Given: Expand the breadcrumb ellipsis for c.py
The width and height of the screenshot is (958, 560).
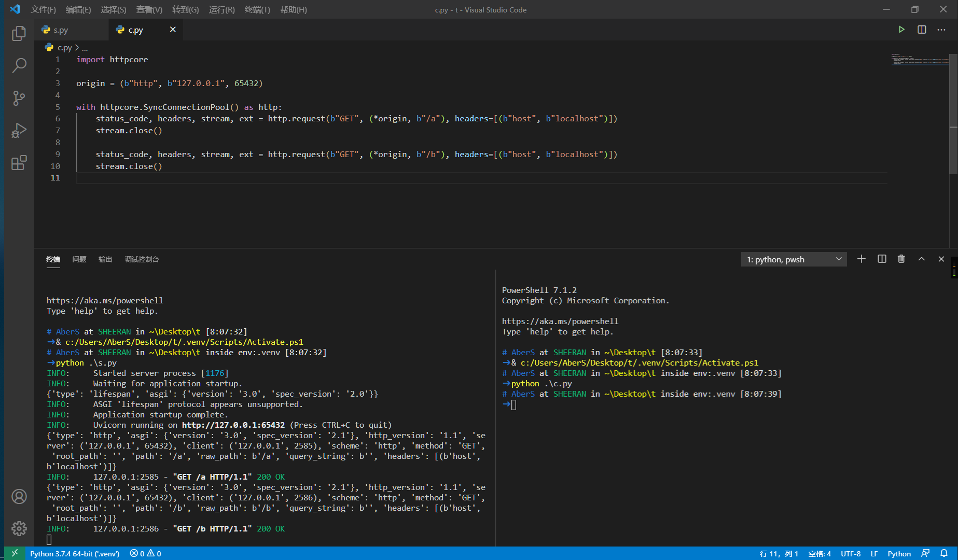Looking at the screenshot, I should point(85,47).
